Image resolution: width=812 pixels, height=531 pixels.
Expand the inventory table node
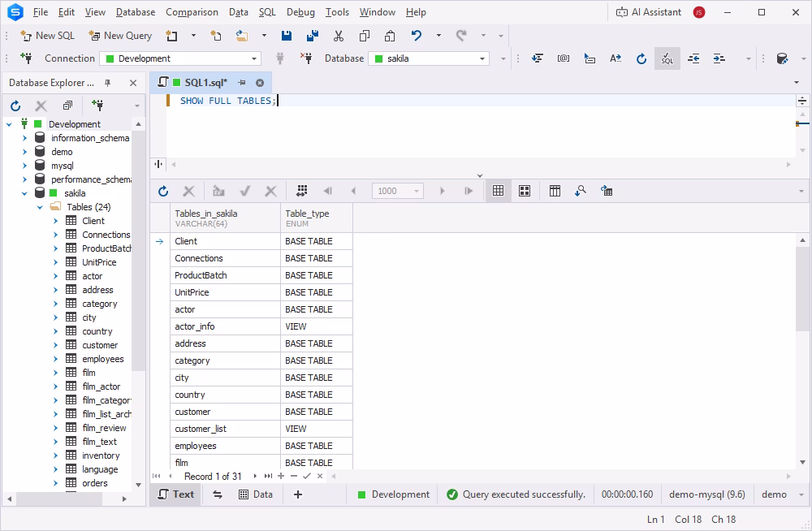55,455
